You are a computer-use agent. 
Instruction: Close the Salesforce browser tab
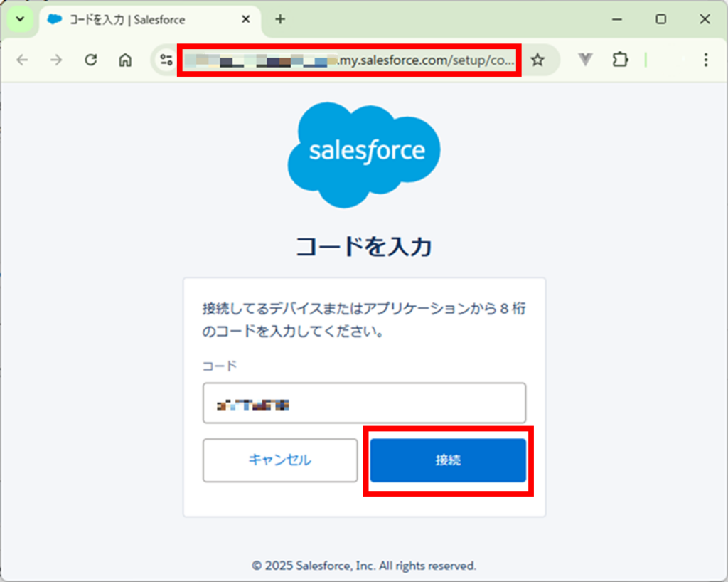point(246,20)
